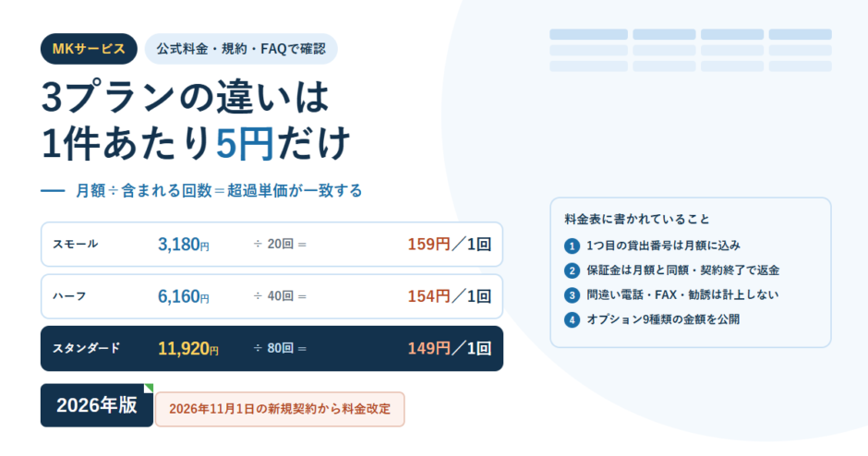Click the 公式料金・規約・FAQで確認 pill
Viewport: 868px width, 456px height.
click(x=241, y=49)
